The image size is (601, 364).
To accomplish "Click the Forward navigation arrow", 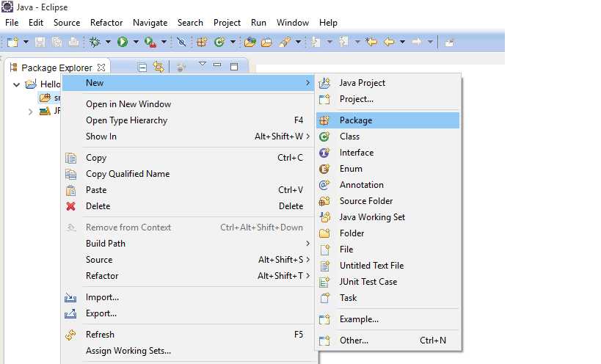I will point(417,42).
